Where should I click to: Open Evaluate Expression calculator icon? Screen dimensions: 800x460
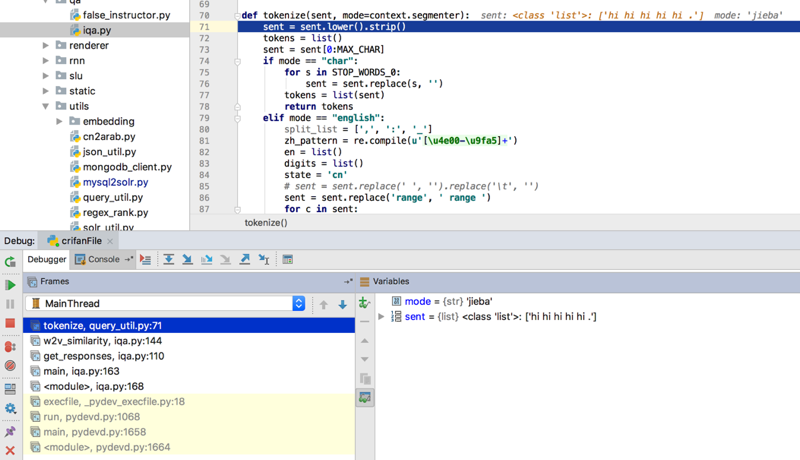tap(288, 260)
